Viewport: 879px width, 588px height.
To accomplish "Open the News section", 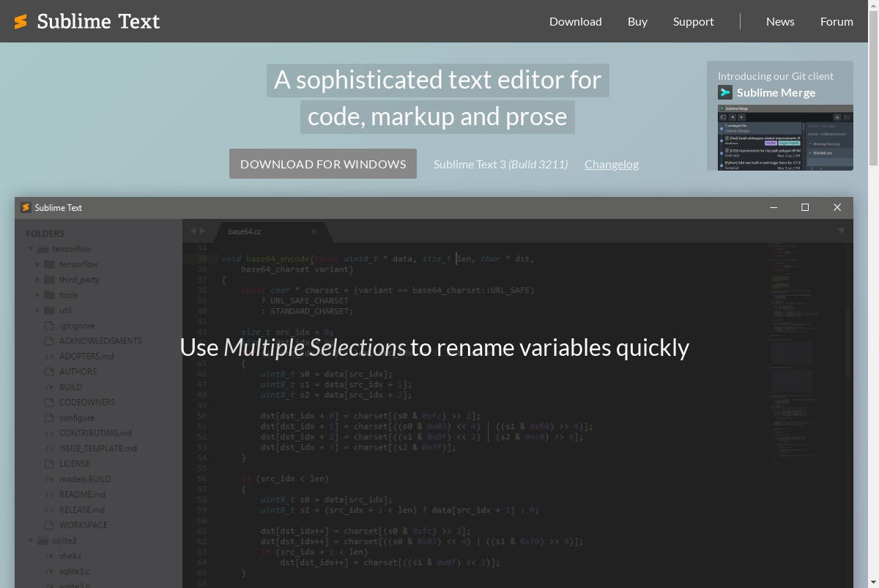I will coord(780,21).
